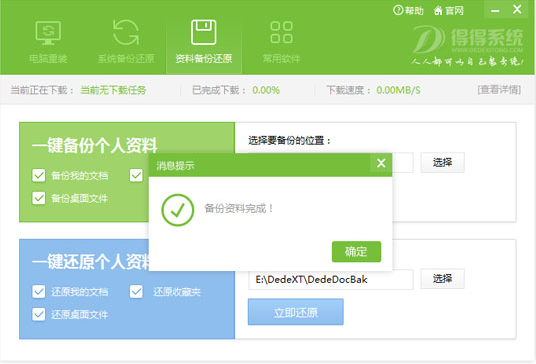
Task: Click the E:\DedeXT\DedeDocBak path field
Action: pos(331,280)
